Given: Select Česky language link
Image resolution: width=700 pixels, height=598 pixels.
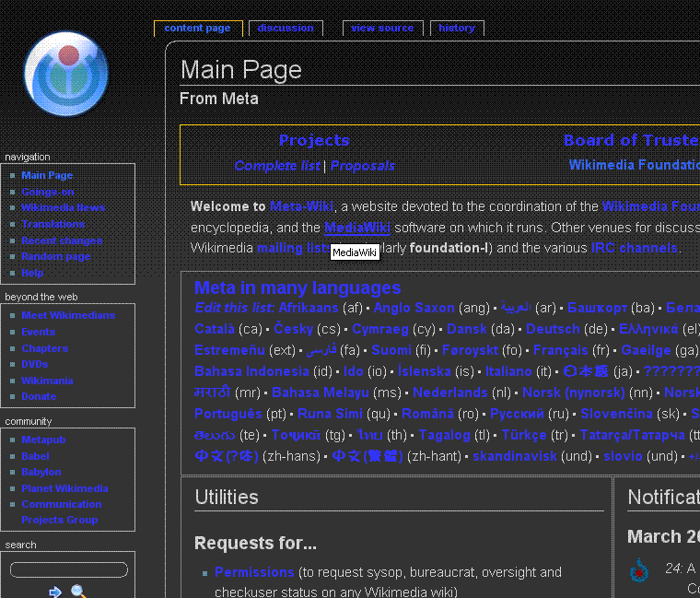Looking at the screenshot, I should pyautogui.click(x=293, y=329).
